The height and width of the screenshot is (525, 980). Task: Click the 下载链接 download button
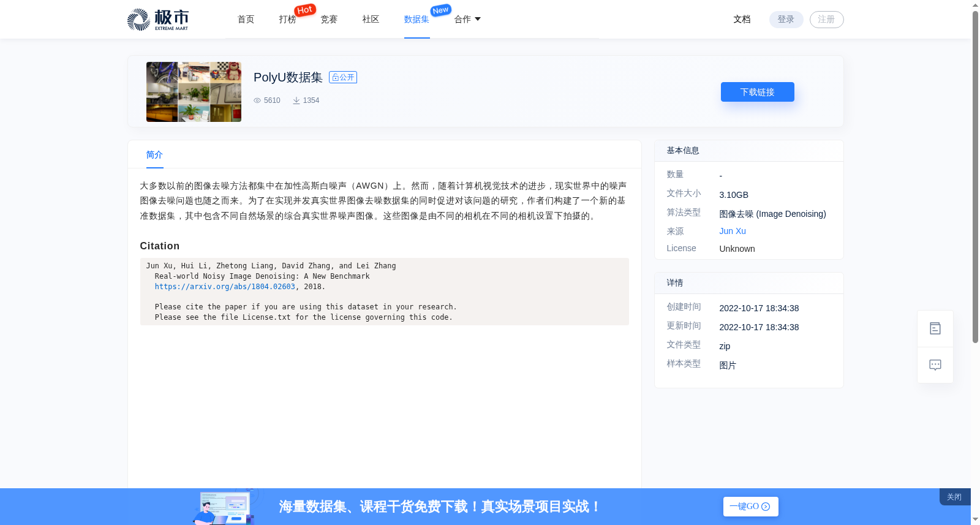(758, 92)
